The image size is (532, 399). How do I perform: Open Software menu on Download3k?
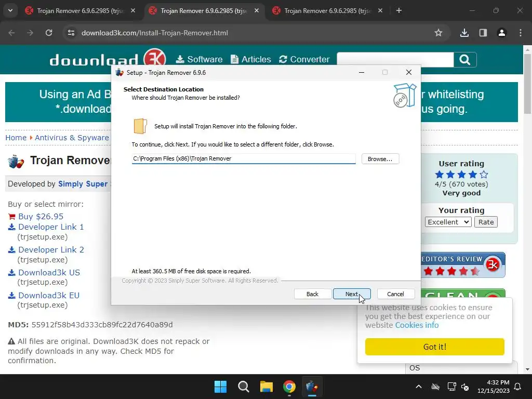pyautogui.click(x=199, y=59)
